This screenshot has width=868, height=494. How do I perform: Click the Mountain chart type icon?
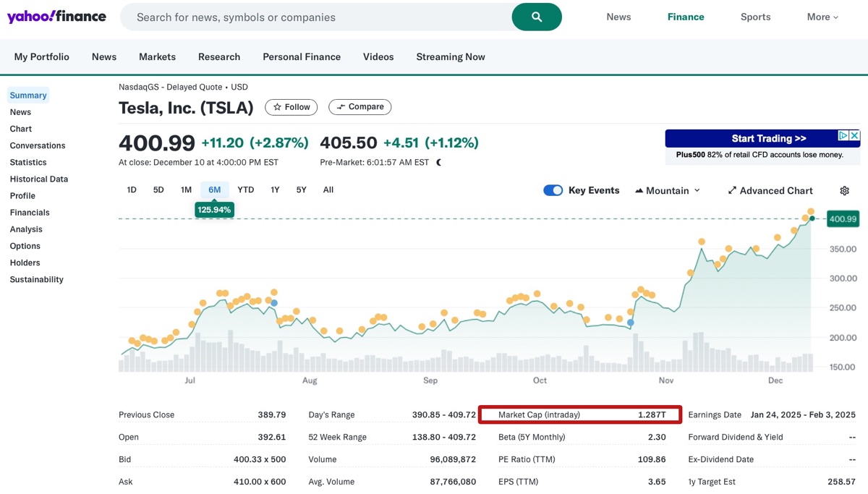click(640, 190)
